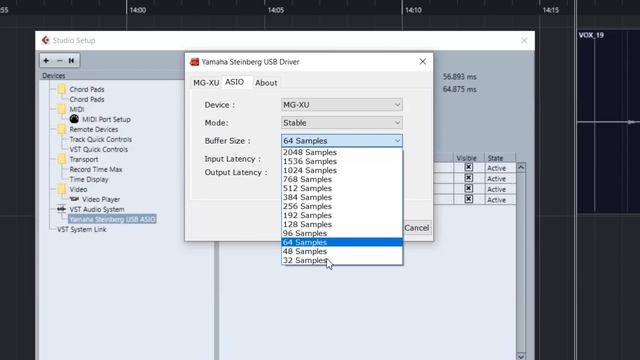640x360 pixels.
Task: Click the Cubase logo in Studio Setup title
Action: tap(45, 40)
